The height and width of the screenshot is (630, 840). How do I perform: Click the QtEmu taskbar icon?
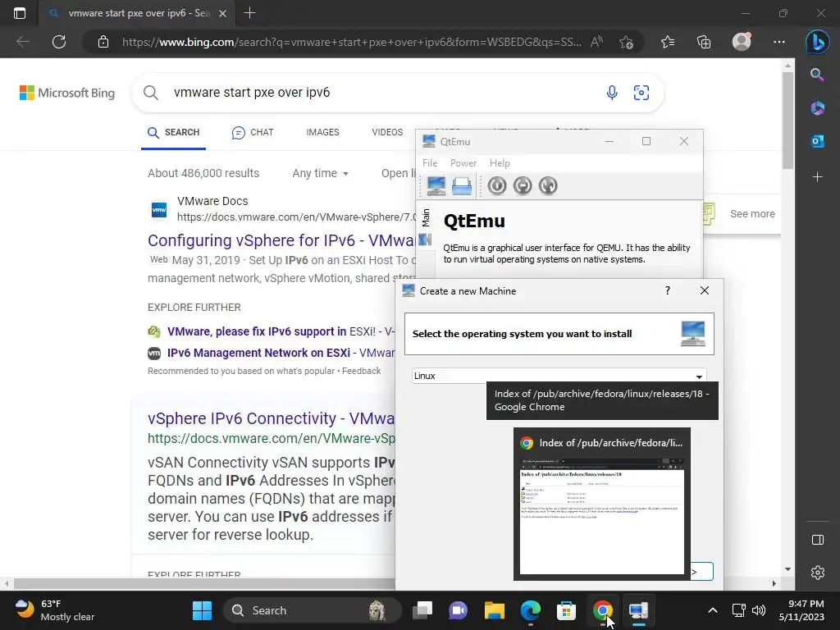coord(638,610)
